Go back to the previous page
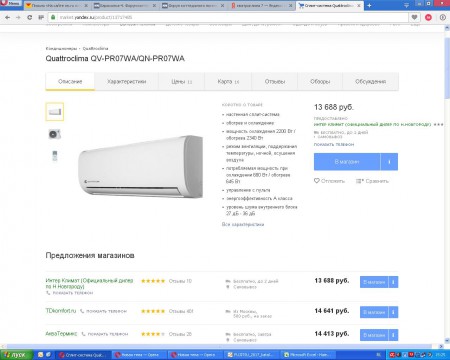Image resolution: width=450 pixels, height=360 pixels. [7, 17]
